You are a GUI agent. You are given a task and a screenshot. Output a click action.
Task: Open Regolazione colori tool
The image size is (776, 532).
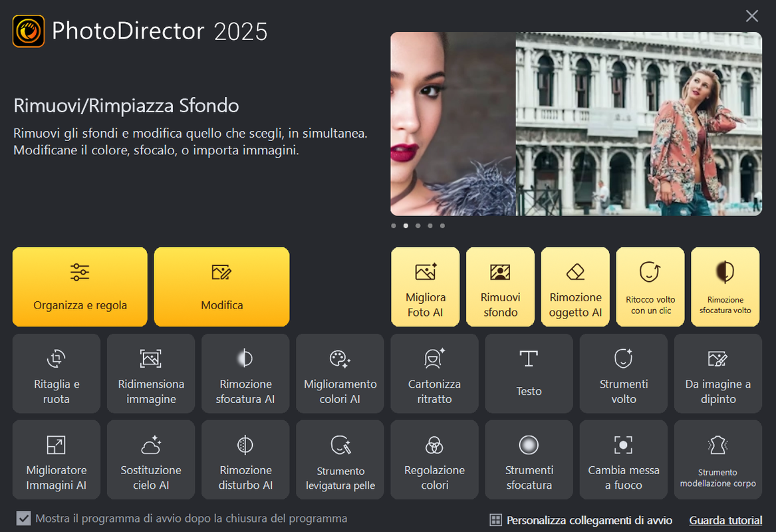click(x=434, y=460)
